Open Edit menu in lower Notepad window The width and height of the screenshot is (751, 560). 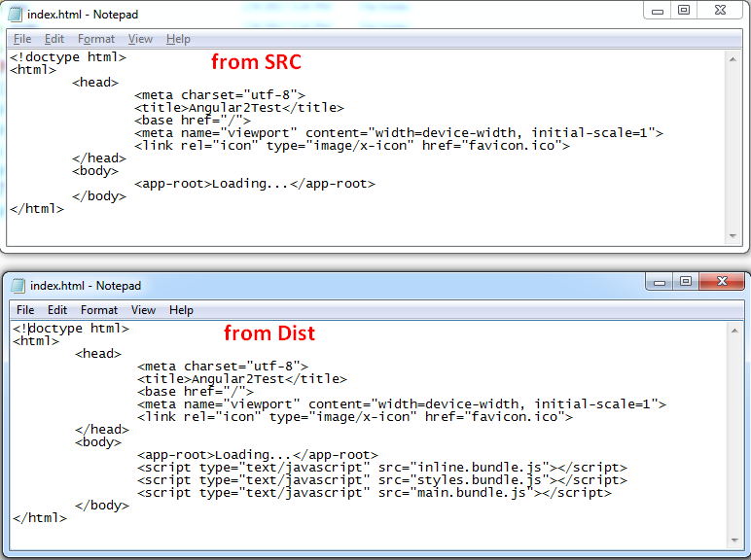click(x=57, y=310)
